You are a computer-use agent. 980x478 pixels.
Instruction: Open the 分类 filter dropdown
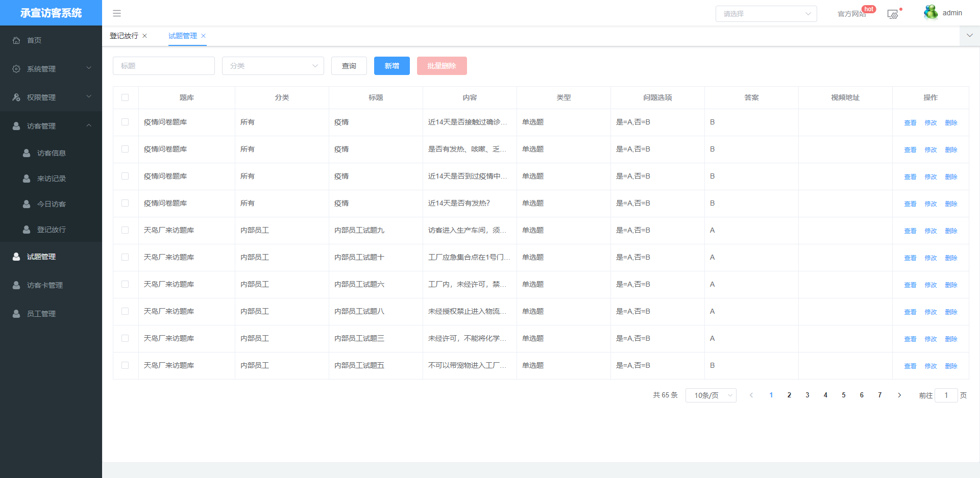(x=273, y=66)
